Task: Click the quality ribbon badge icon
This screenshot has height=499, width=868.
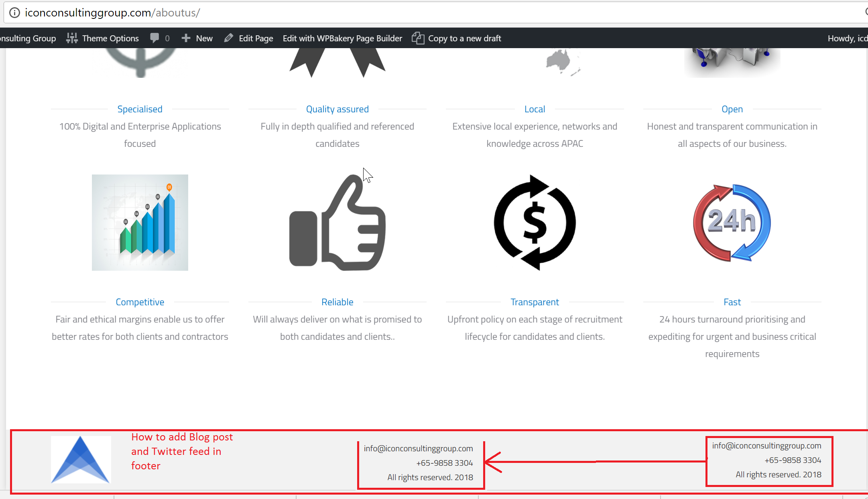Action: (x=337, y=63)
